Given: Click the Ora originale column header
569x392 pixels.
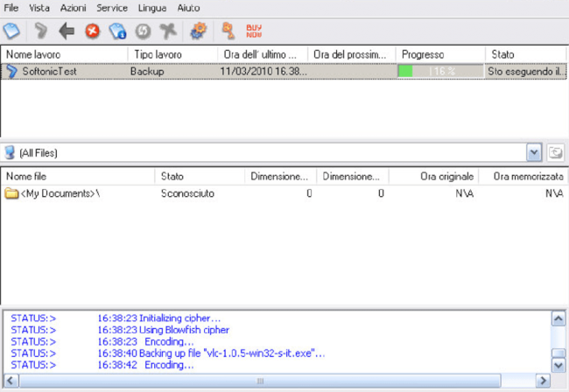Looking at the screenshot, I should tap(434, 176).
